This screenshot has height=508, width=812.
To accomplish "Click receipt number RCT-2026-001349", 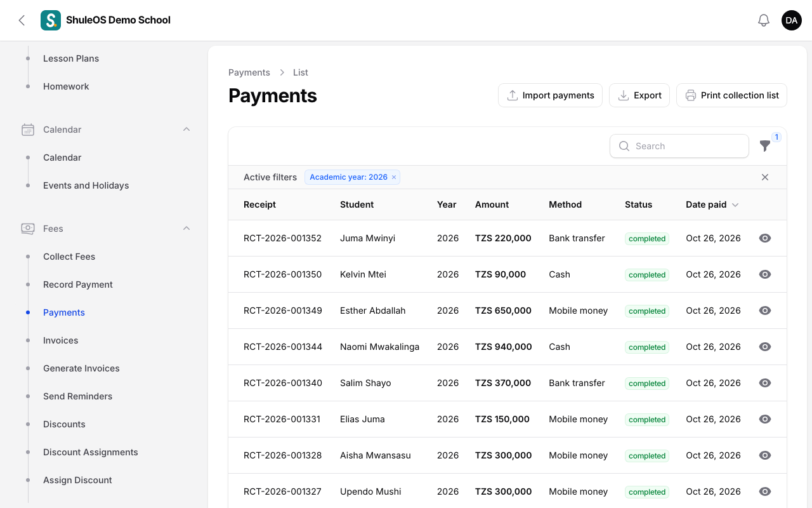I will click(x=283, y=311).
